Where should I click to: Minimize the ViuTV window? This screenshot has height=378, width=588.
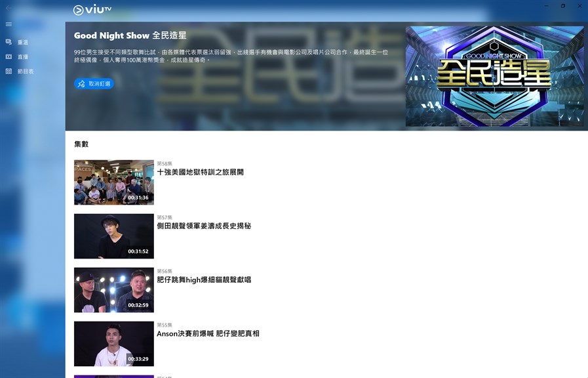[547, 6]
